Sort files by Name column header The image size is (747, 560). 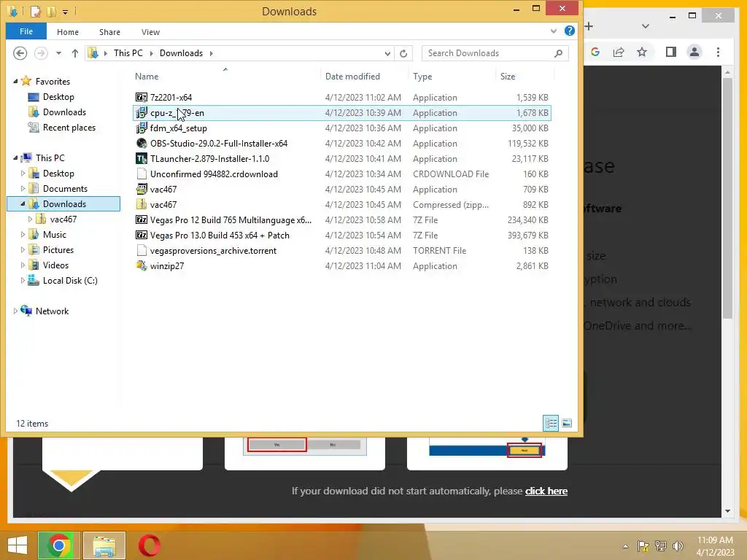(x=147, y=76)
